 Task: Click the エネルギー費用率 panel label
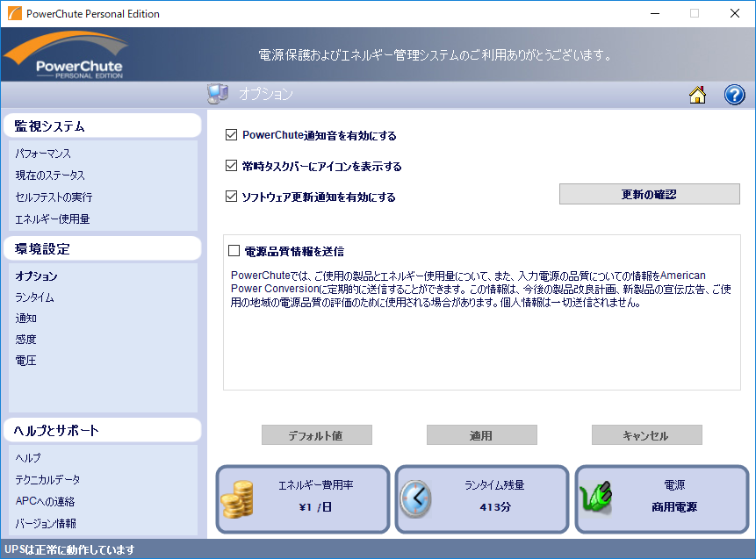coord(316,485)
